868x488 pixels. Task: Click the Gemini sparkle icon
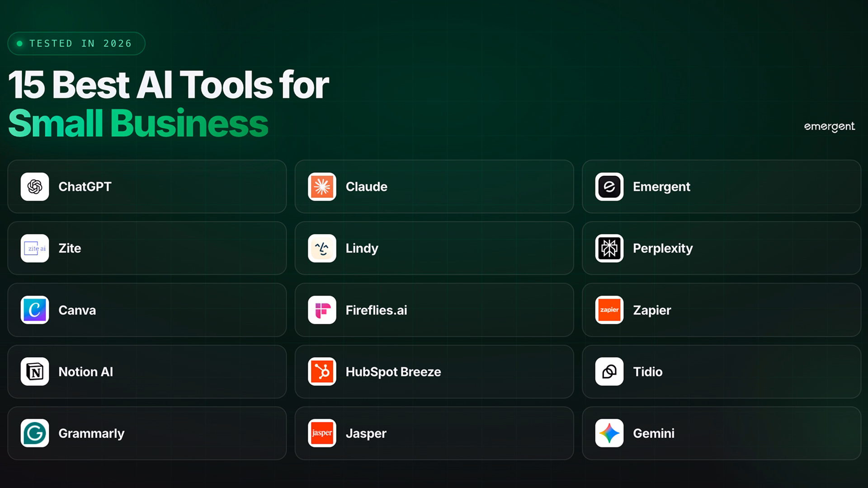click(x=609, y=433)
